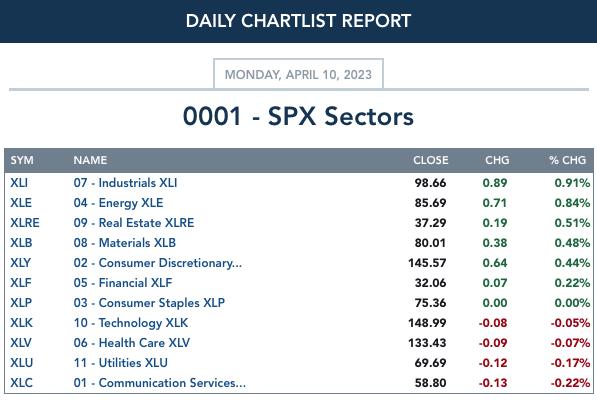Select the XLRE ticker symbol
597x400 pixels.
click(x=25, y=223)
